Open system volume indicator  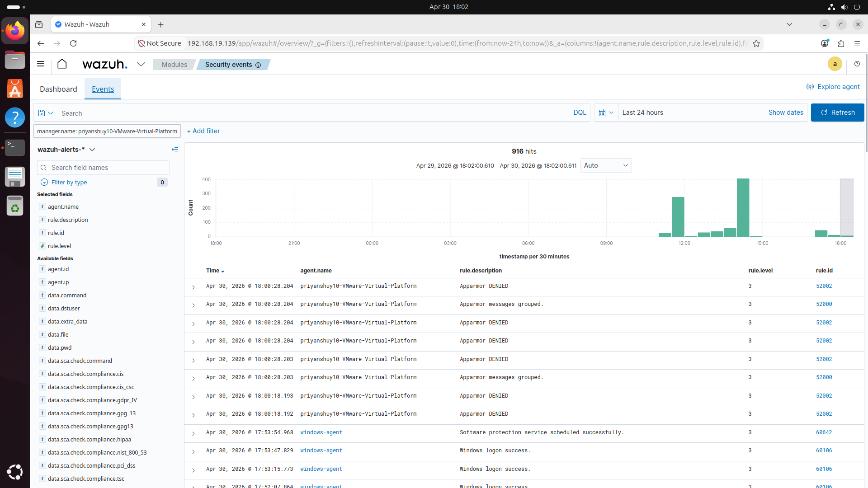844,7
